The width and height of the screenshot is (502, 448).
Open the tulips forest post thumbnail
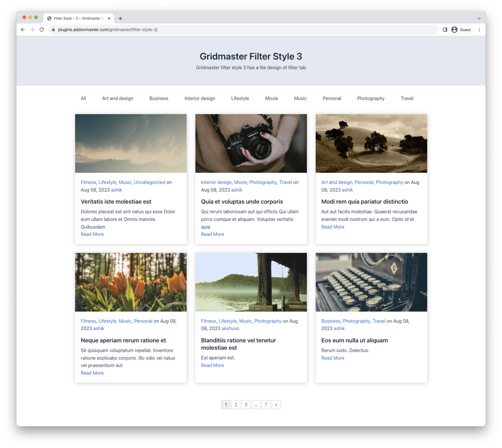coord(131,282)
